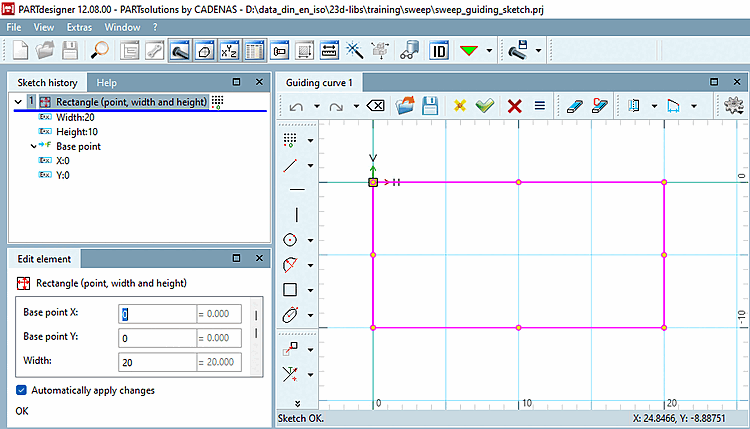Open the Redo history dropdown arrow
The image size is (750, 429).
(356, 106)
